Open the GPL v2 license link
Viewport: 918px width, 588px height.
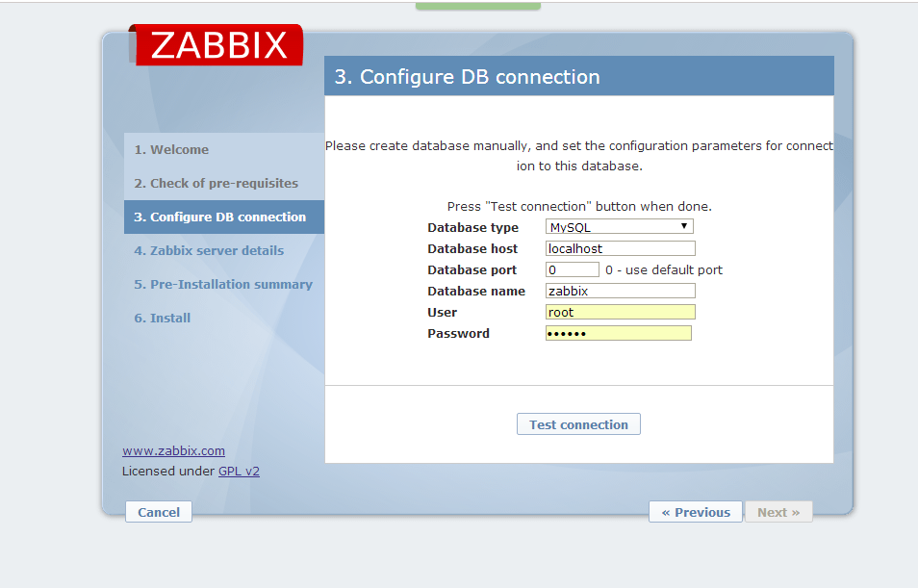(x=239, y=471)
